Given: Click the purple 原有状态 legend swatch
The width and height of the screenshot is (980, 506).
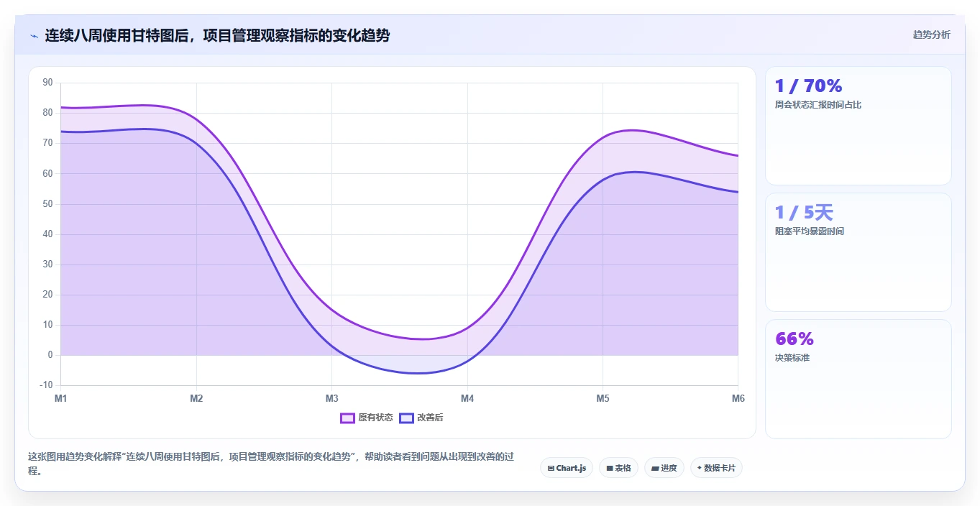Looking at the screenshot, I should click(348, 418).
